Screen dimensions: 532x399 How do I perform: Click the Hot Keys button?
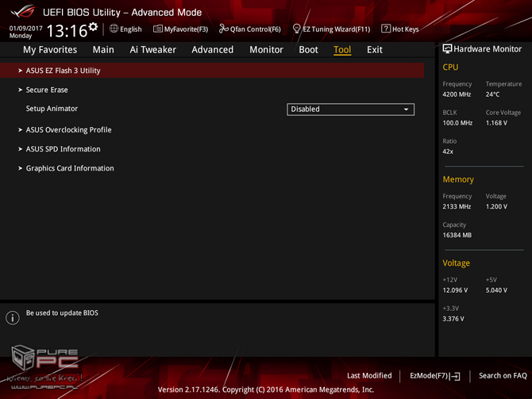[x=400, y=29]
